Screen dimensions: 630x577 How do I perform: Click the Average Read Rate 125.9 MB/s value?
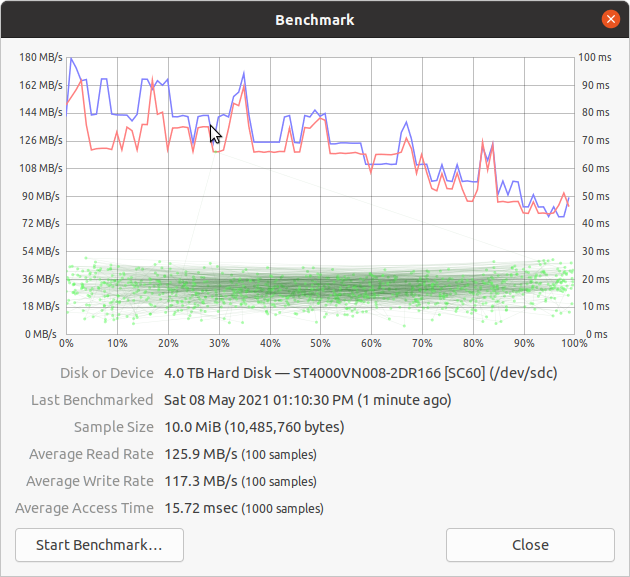201,454
